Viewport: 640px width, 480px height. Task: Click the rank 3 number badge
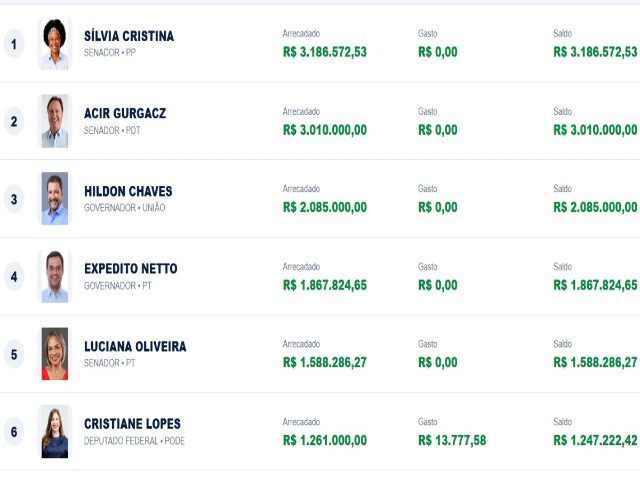(14, 199)
